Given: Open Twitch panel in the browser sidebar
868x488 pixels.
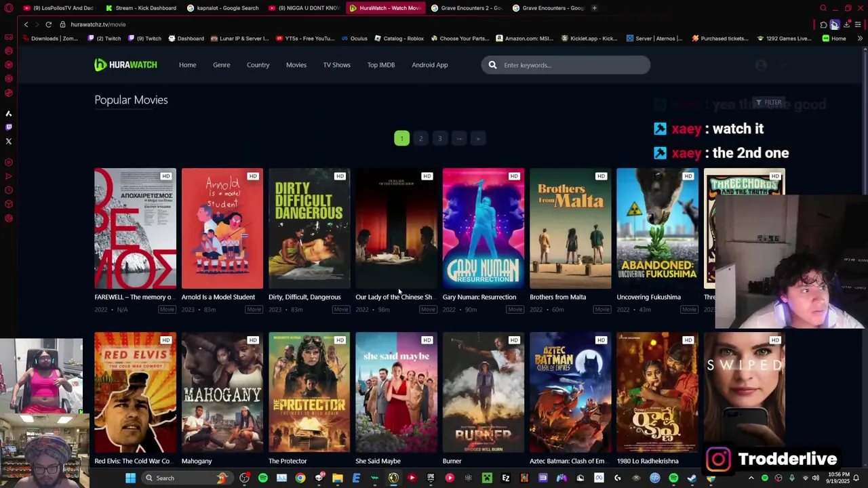Looking at the screenshot, I should pyautogui.click(x=9, y=127).
